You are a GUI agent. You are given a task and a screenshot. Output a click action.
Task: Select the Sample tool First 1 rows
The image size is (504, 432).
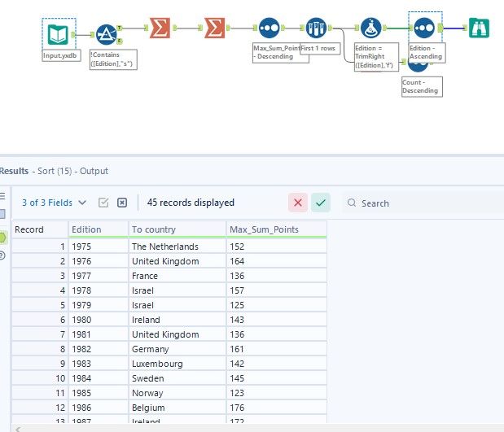click(316, 28)
